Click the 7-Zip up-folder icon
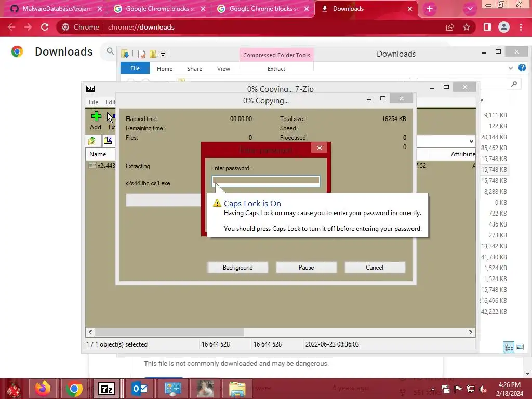Image resolution: width=532 pixels, height=399 pixels. (x=92, y=140)
